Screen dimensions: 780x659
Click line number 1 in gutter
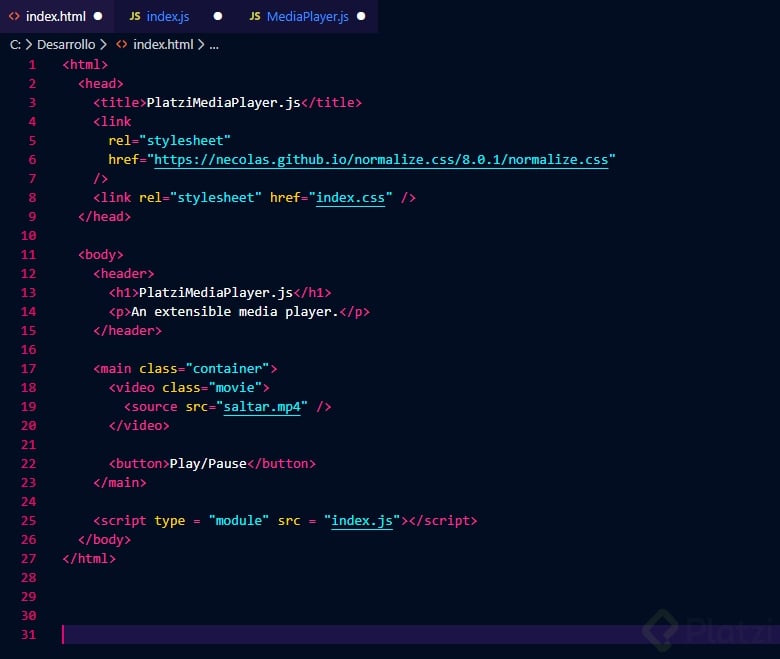tap(32, 65)
